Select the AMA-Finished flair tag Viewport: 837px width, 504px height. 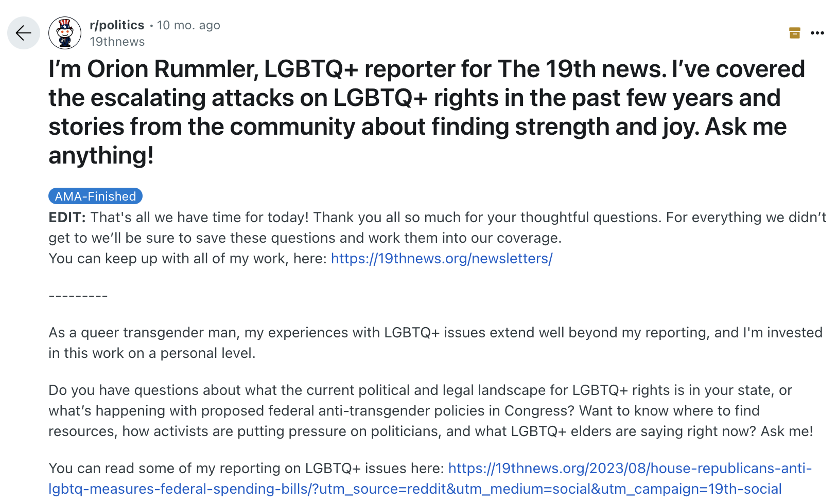pyautogui.click(x=95, y=196)
